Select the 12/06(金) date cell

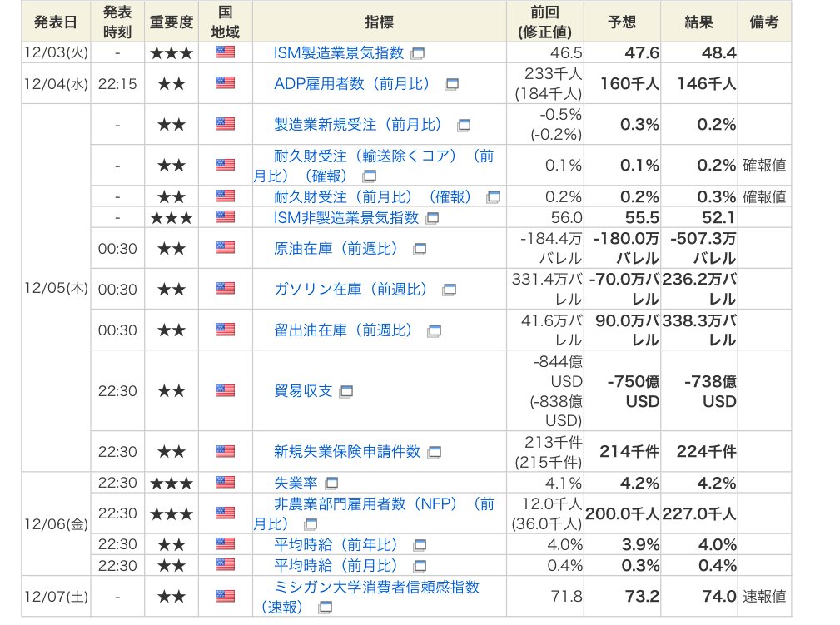coord(56,523)
